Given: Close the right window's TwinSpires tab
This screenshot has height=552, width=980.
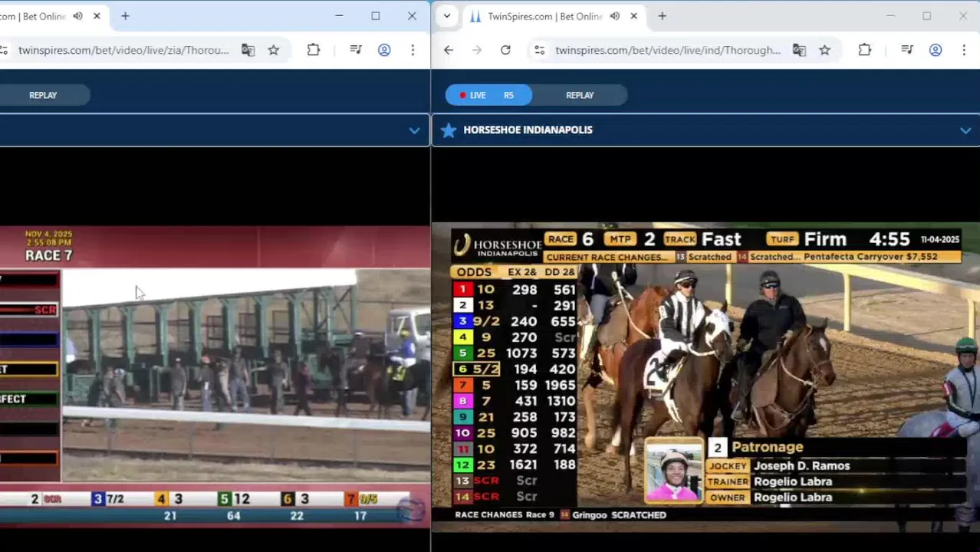Looking at the screenshot, I should 633,16.
